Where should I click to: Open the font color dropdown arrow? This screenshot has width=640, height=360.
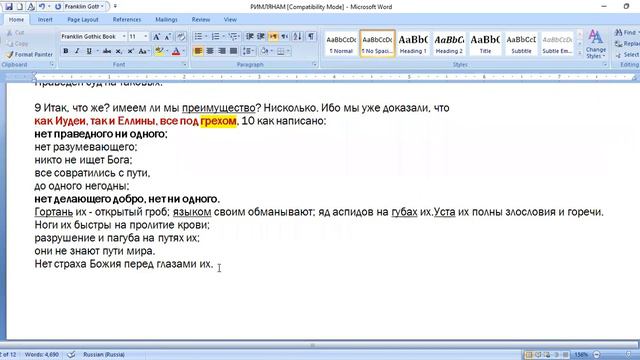pyautogui.click(x=184, y=51)
